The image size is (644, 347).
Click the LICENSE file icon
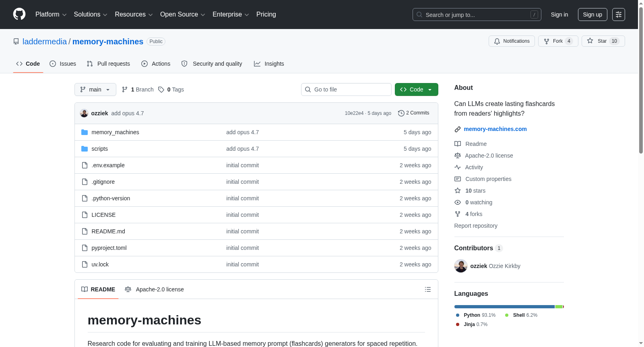click(x=85, y=215)
